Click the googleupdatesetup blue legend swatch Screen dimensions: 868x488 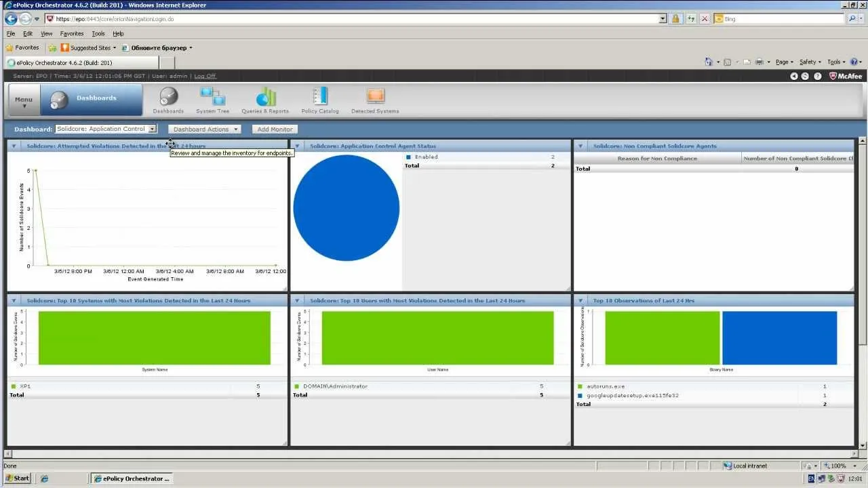tap(580, 395)
